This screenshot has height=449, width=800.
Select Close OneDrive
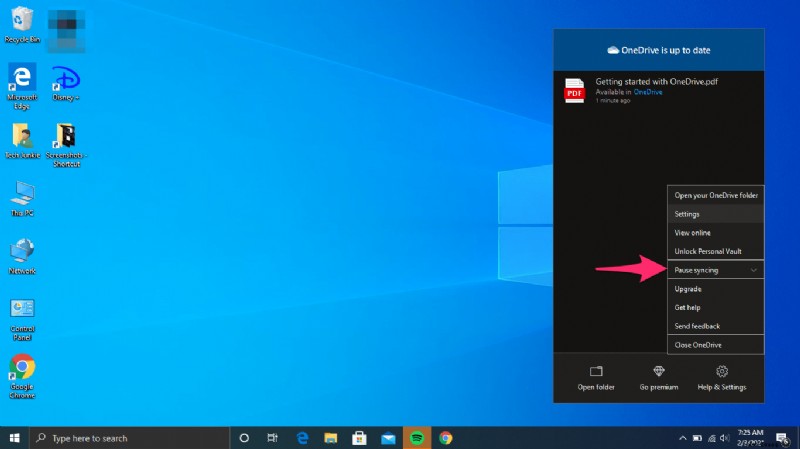tap(715, 345)
